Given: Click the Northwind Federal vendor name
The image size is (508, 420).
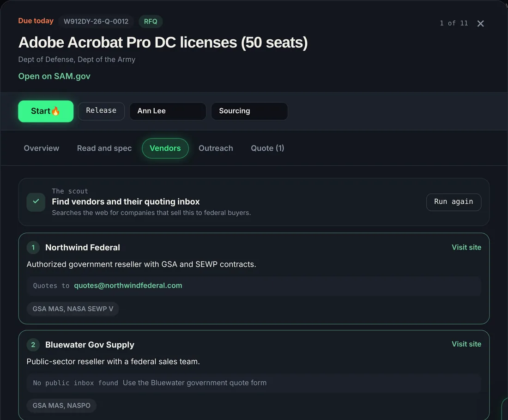Looking at the screenshot, I should (x=83, y=248).
